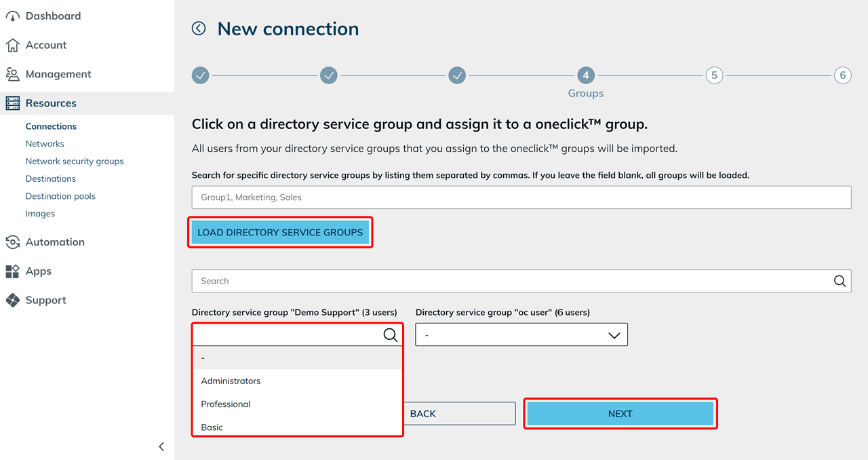Select Professional from the dropdown list
This screenshot has height=460, width=868.
coord(298,404)
